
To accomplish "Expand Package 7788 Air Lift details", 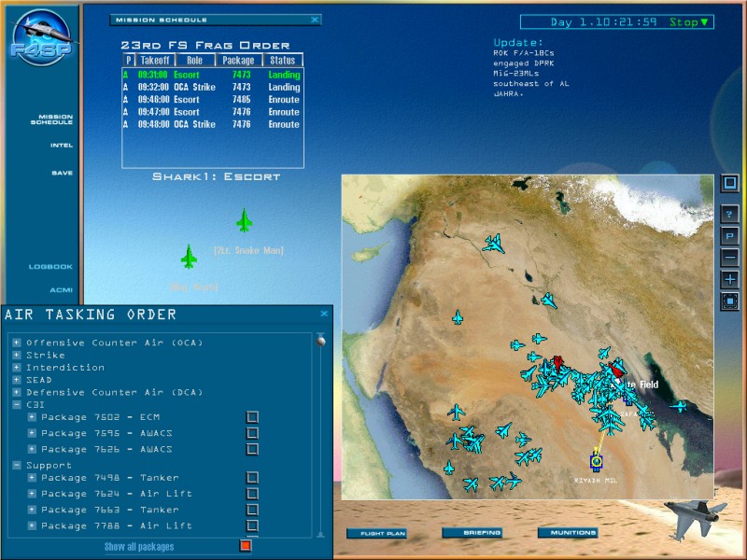I will tap(32, 525).
